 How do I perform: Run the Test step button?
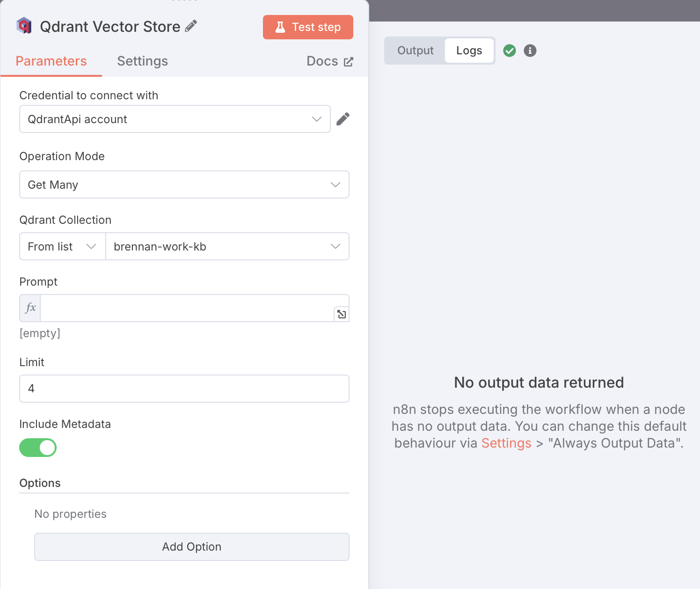308,27
